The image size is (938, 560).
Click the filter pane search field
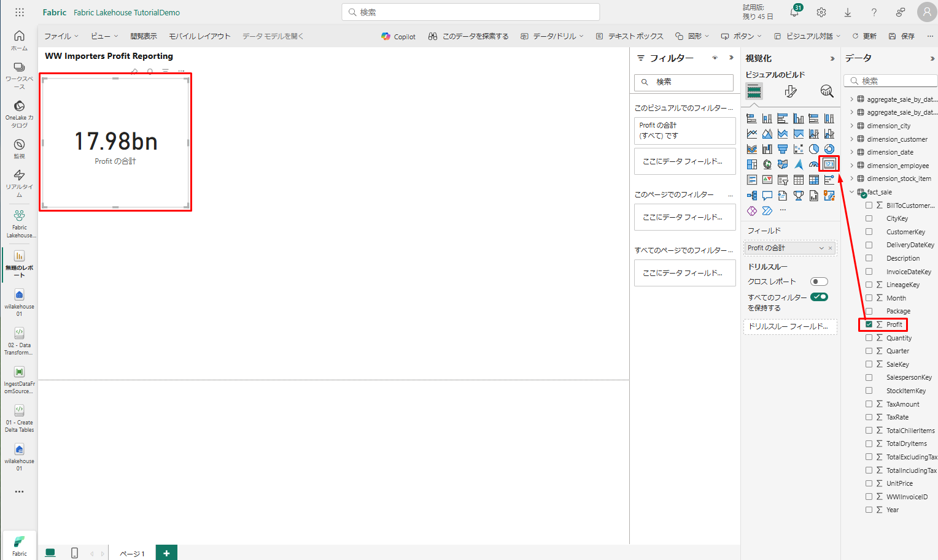point(684,82)
